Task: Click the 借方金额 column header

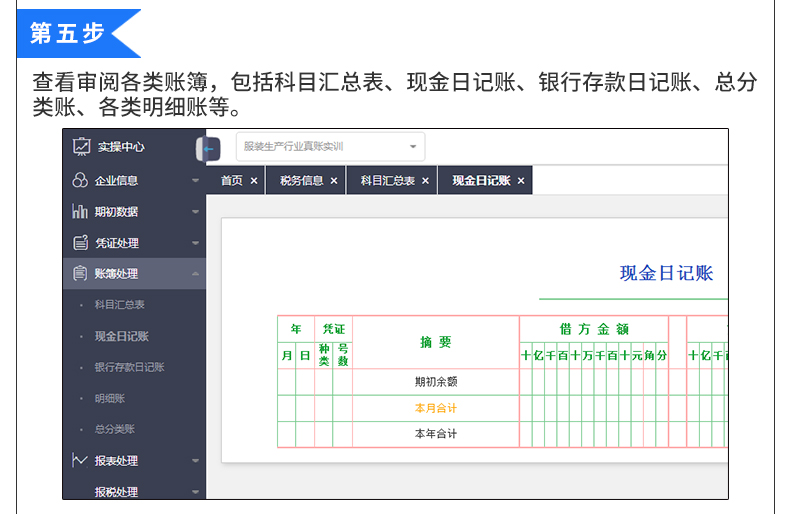Action: 594,329
